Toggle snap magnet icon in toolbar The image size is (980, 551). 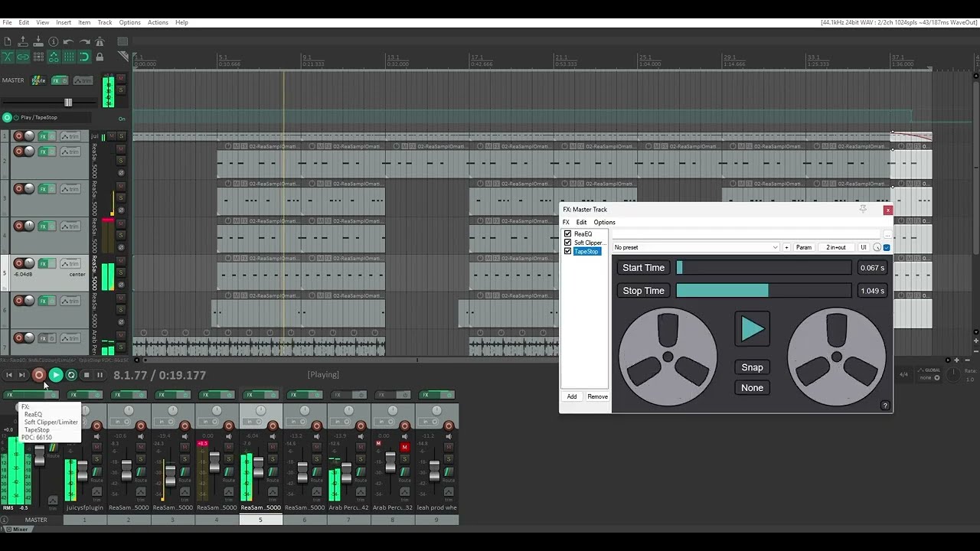click(83, 57)
